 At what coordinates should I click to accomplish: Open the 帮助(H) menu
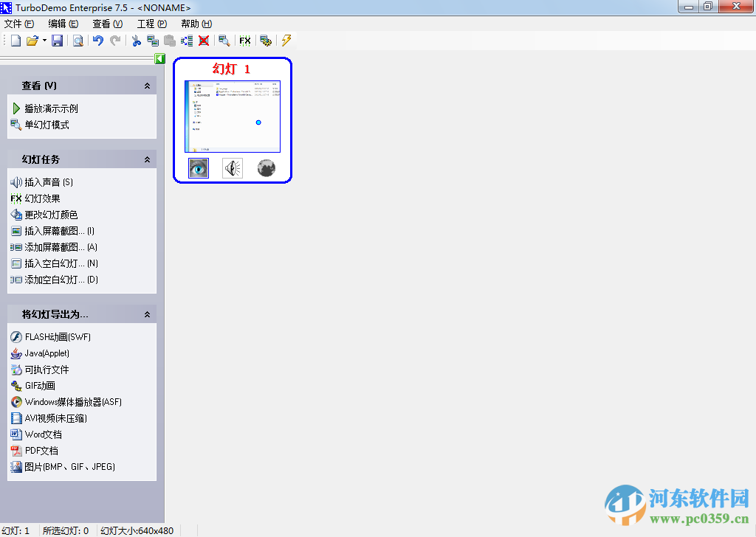[196, 24]
